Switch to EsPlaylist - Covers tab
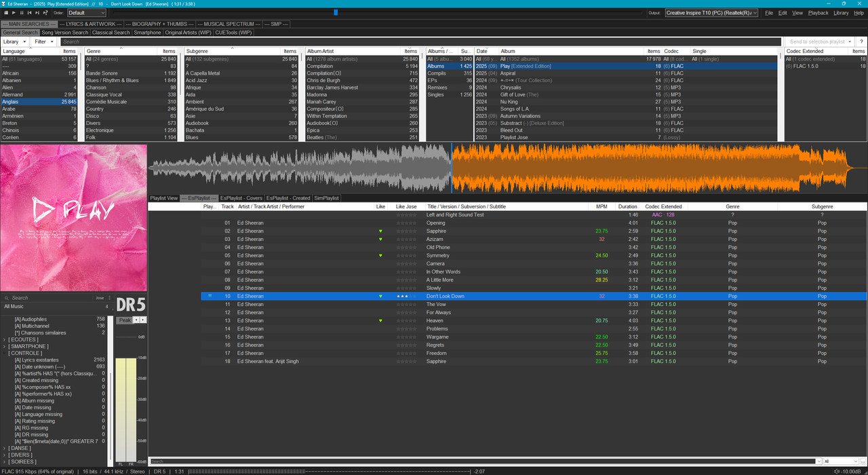The width and height of the screenshot is (868, 475). [241, 198]
